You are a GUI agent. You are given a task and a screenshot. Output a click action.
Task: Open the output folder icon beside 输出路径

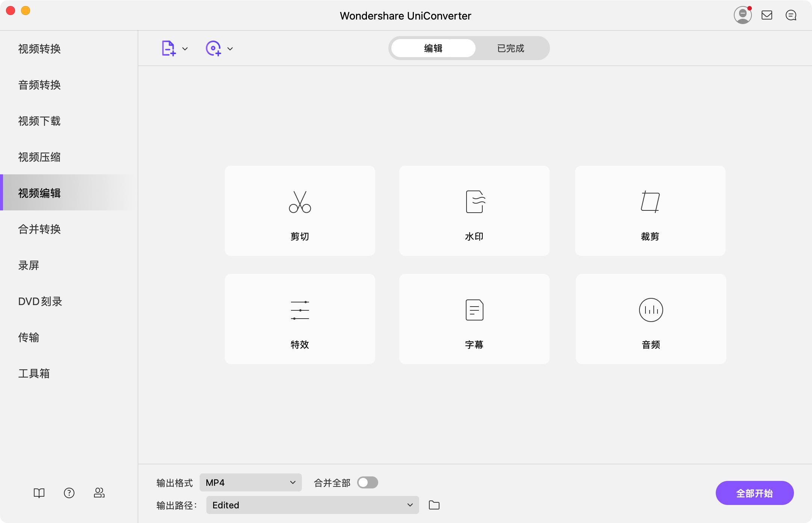[x=435, y=505]
